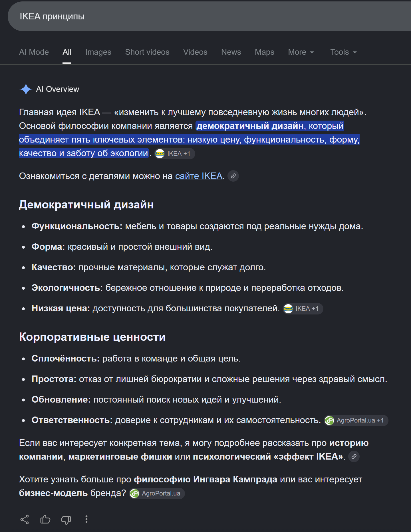
Task: Open the Short videos tab
Action: (147, 52)
